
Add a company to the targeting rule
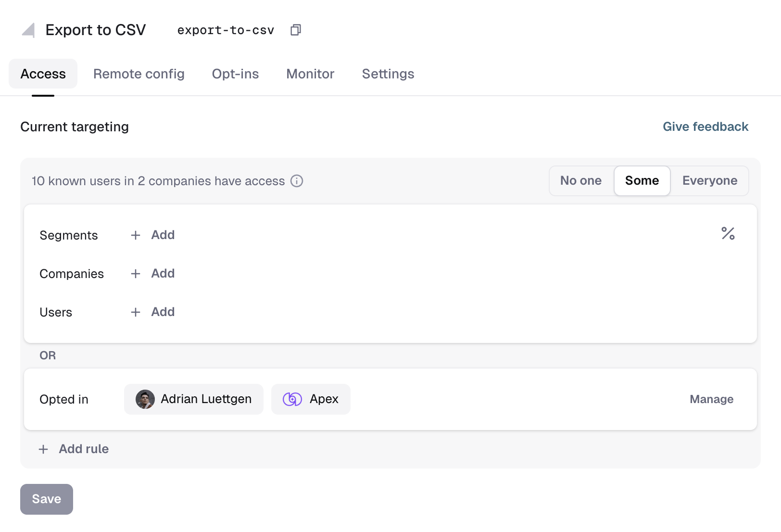pos(153,274)
